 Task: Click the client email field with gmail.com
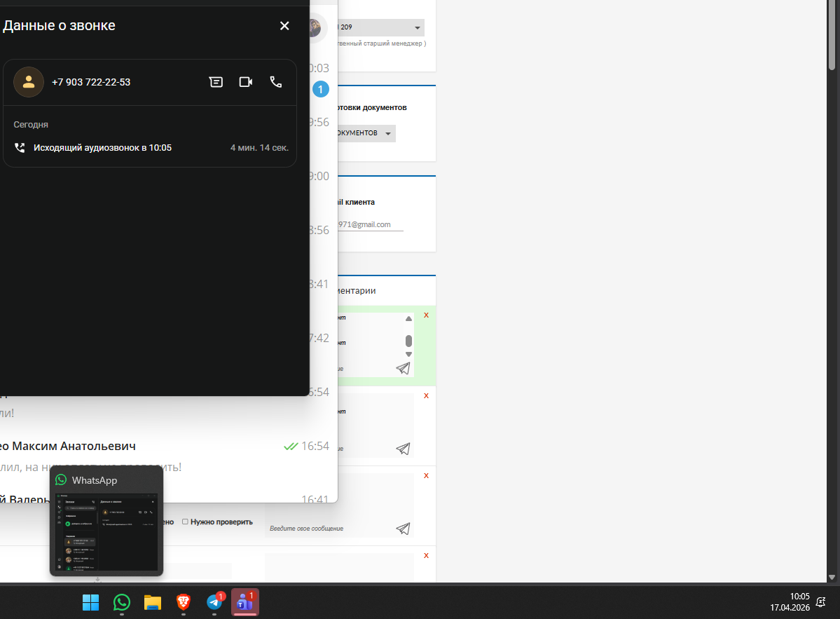pyautogui.click(x=370, y=224)
